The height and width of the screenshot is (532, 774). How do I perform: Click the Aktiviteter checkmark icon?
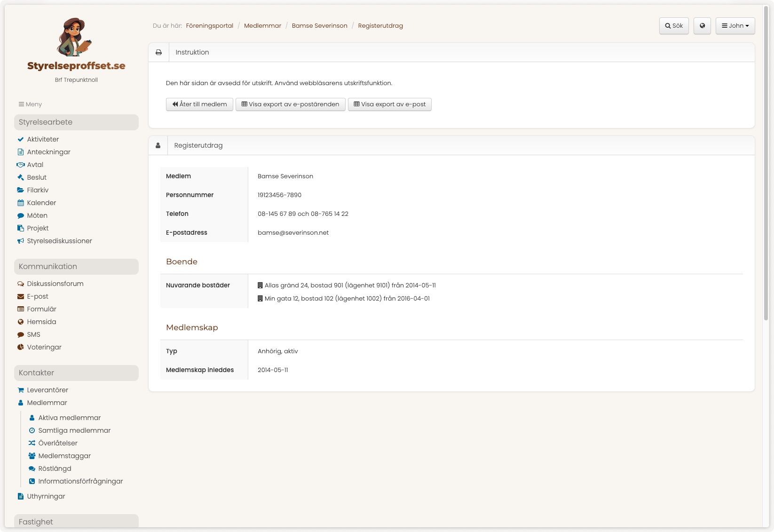(21, 139)
